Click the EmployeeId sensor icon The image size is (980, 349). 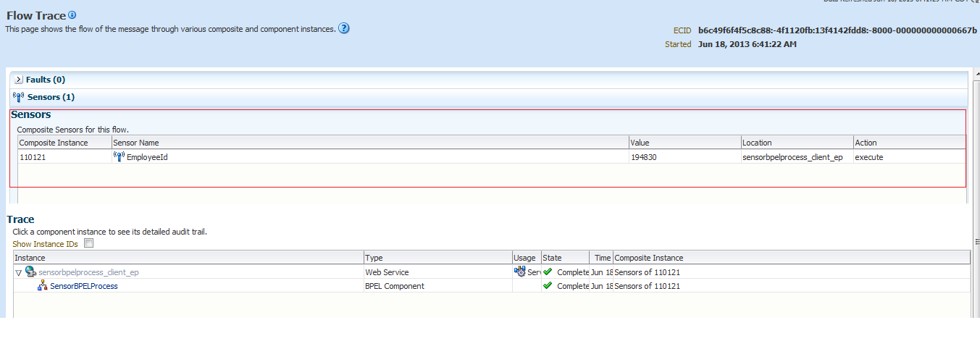click(x=120, y=156)
